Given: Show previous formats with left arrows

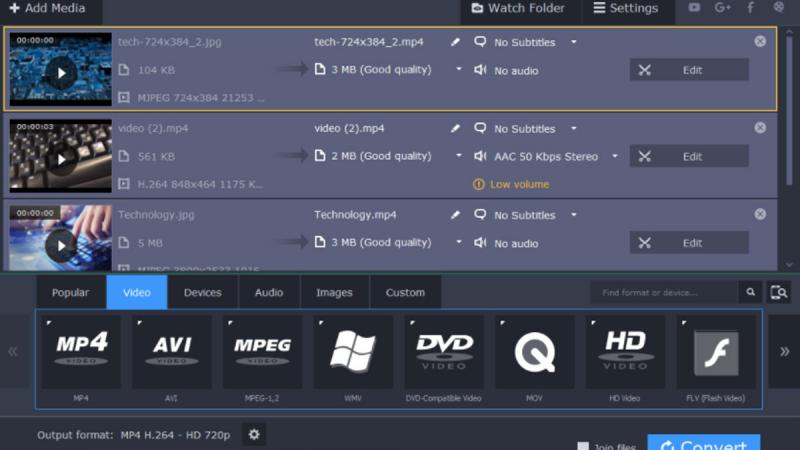Looking at the screenshot, I should (13, 352).
